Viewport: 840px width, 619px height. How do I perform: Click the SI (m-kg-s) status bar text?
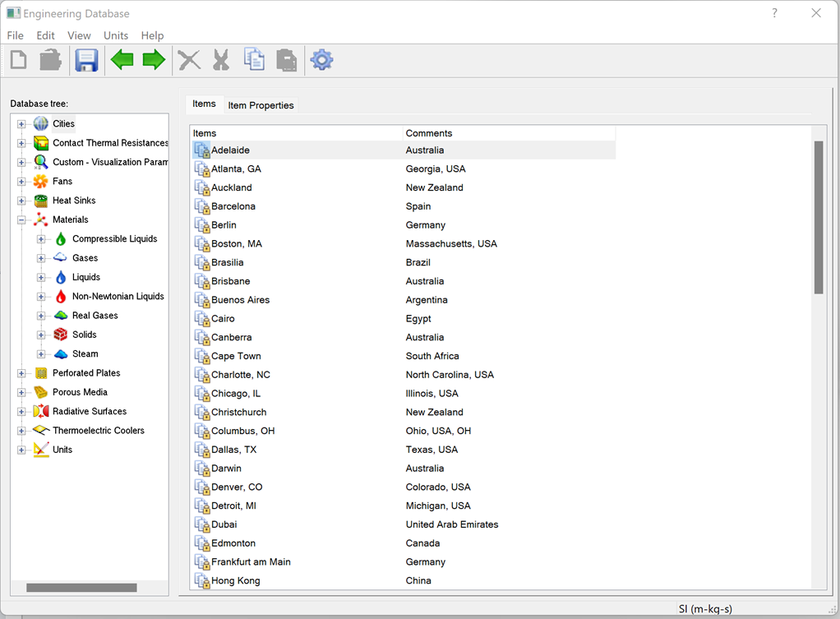(705, 609)
